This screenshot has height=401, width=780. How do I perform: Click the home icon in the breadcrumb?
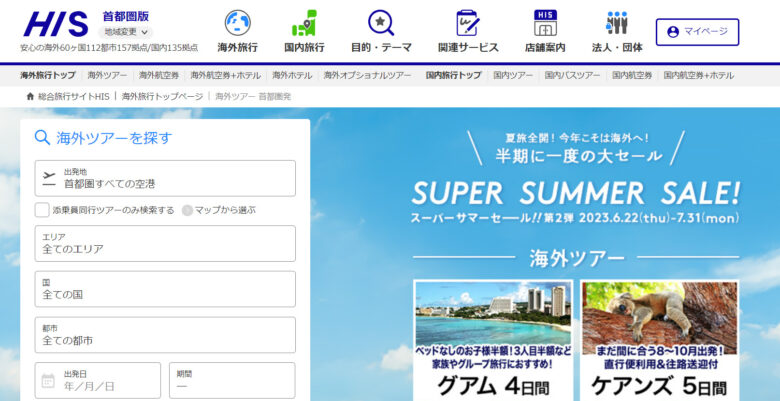[30, 97]
